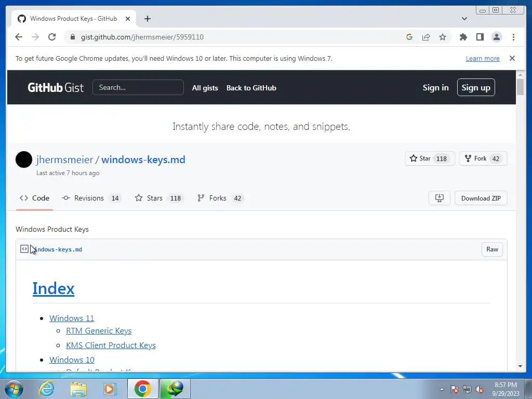Focus the gist Search field
532x399 pixels.
[138, 87]
